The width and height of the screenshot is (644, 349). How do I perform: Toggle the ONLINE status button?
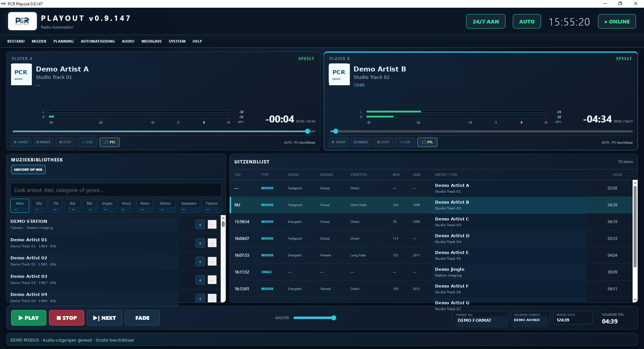coord(617,21)
